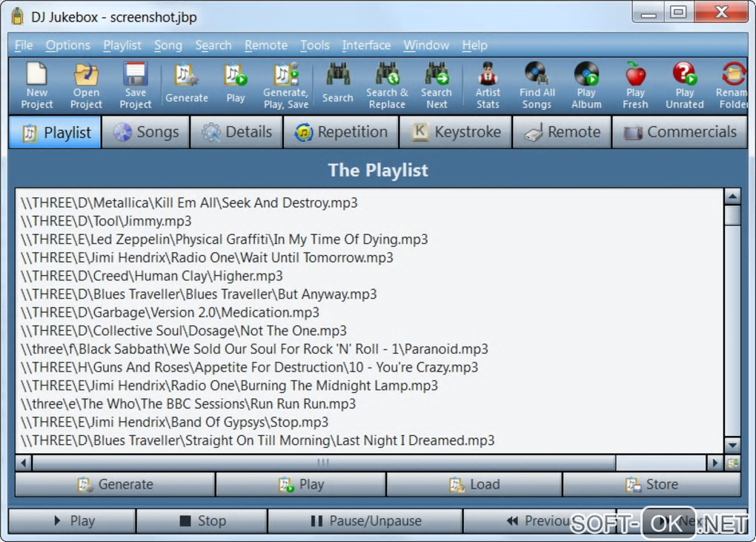Viewport: 756px width, 542px height.
Task: Click the horizontal scroll right arrow
Action: (714, 463)
